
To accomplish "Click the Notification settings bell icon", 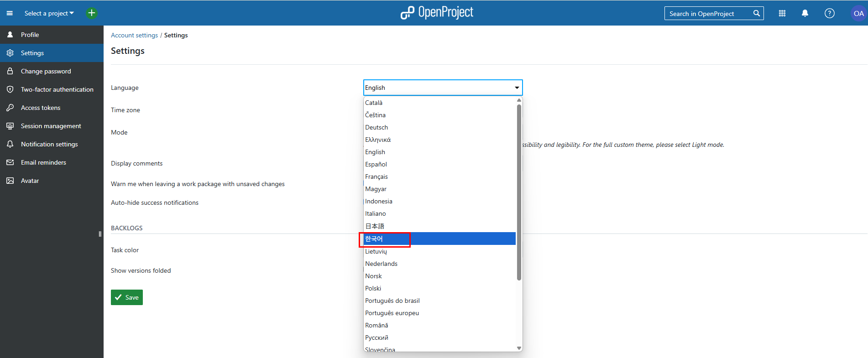I will (x=10, y=144).
